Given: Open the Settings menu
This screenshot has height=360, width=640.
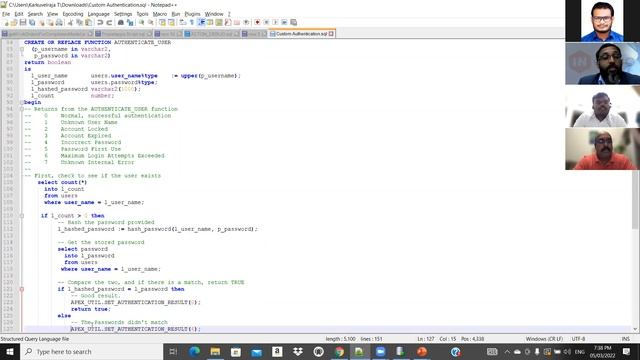Looking at the screenshot, I should tap(123, 14).
